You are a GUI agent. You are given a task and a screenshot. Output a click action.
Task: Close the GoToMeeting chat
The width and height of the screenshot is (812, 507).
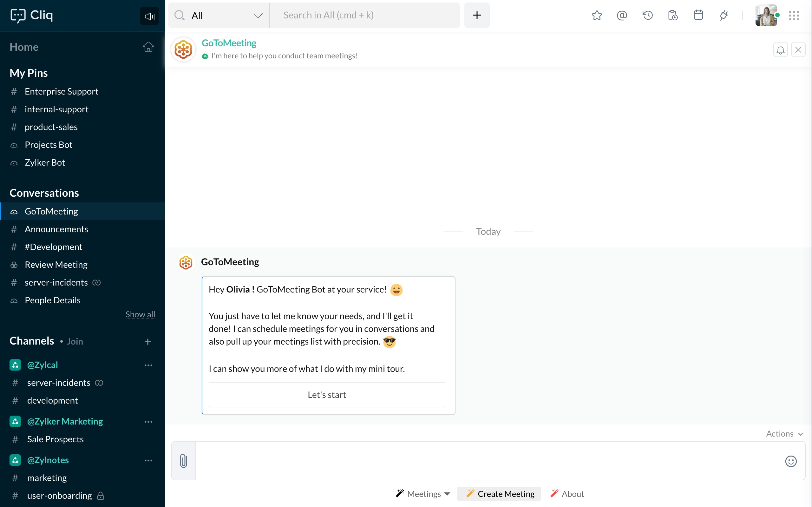[798, 50]
